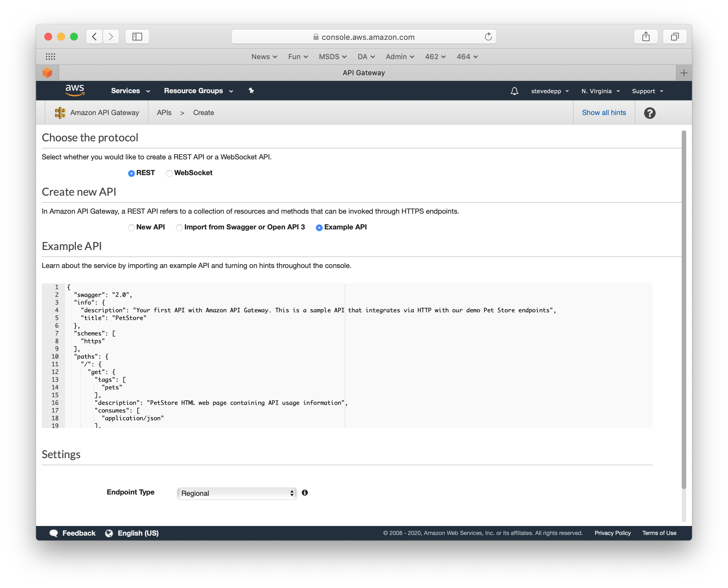Viewport: 728px width, 588px height.
Task: Open the stevedepp account menu
Action: click(550, 91)
